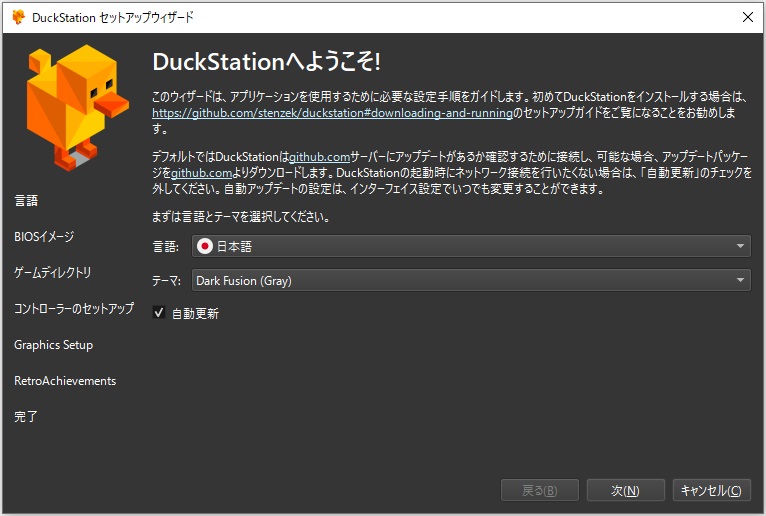Viewport: 766px width, 516px height.
Task: Open the テーマ Dark Fusion (Gray) dropdown
Action: pos(471,280)
